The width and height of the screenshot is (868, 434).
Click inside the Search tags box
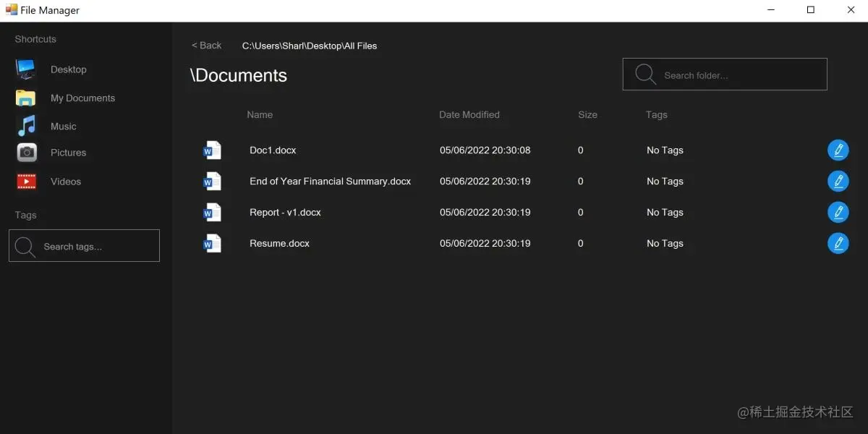point(84,245)
